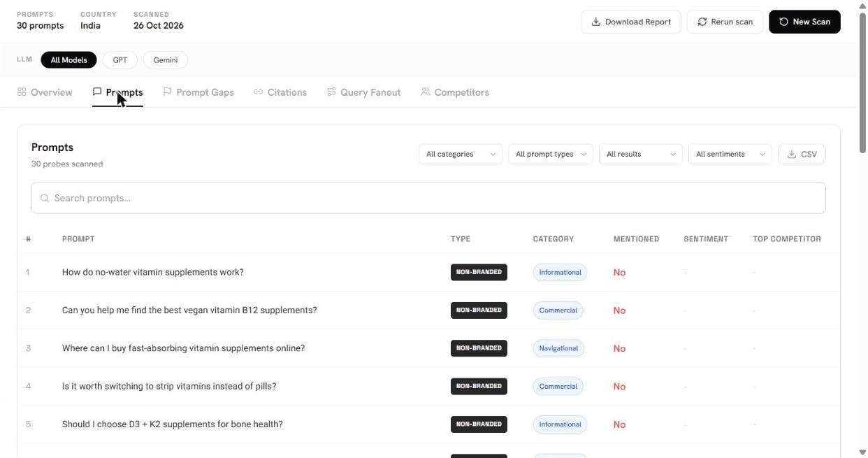Click NON-BRANDED badge in the B12 row
Image resolution: width=868 pixels, height=458 pixels.
(x=479, y=310)
